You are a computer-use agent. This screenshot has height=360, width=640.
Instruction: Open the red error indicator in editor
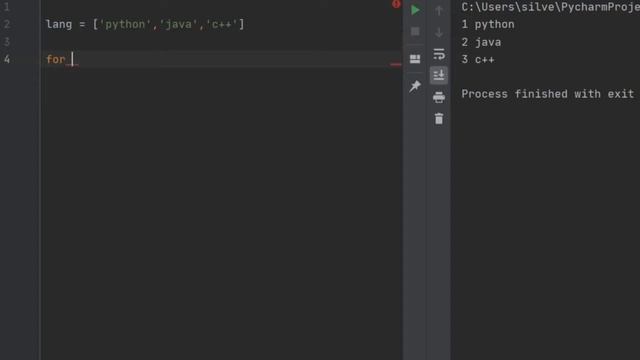coord(396,4)
